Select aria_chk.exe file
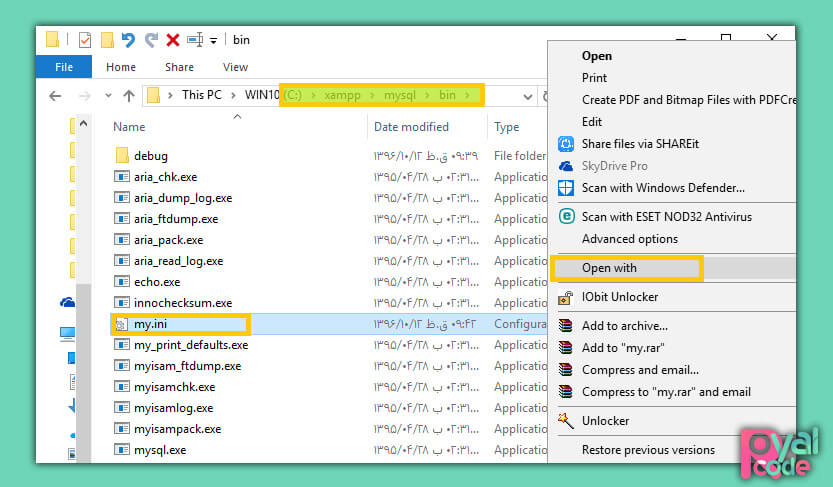Screen dimensions: 833x487 click(x=165, y=177)
